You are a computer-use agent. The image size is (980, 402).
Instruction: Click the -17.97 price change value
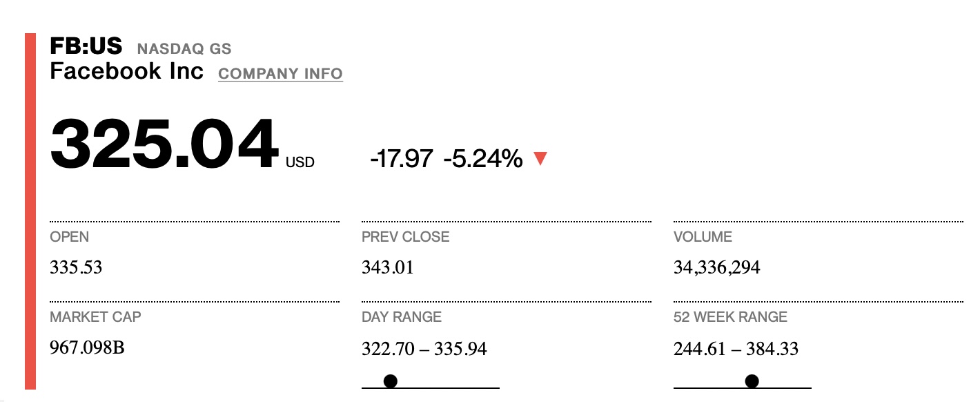(x=402, y=160)
